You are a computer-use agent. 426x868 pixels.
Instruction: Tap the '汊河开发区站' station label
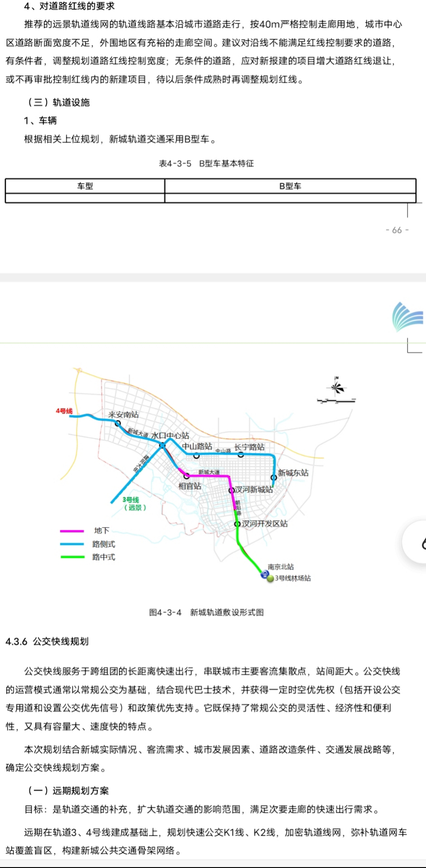point(265,524)
